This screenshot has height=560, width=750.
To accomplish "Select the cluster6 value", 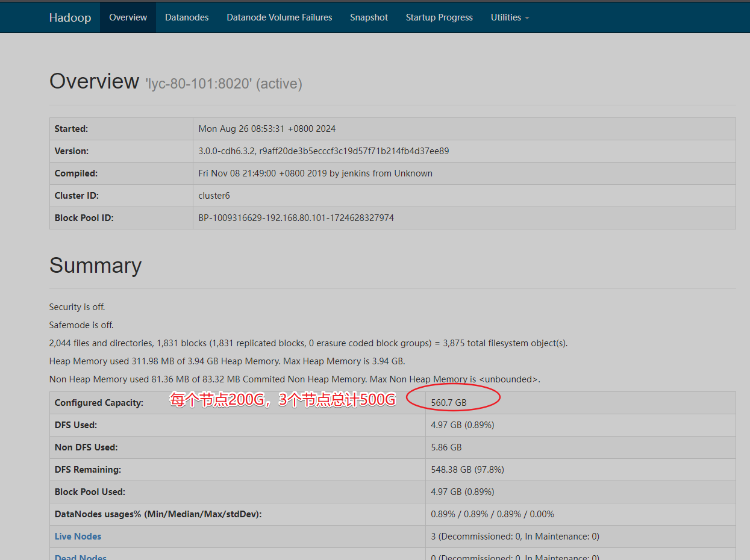I will [x=214, y=195].
